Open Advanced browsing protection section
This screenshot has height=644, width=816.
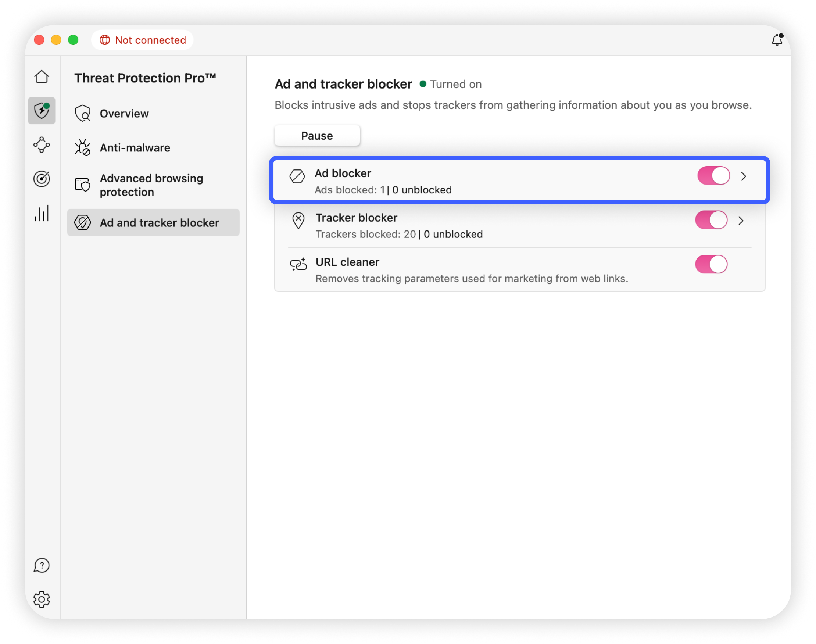point(151,185)
